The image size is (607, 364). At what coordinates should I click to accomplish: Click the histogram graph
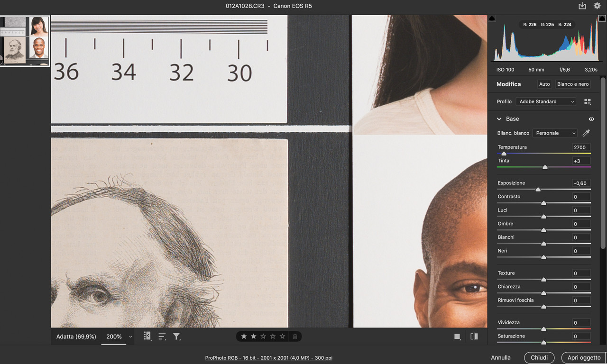pos(547,40)
